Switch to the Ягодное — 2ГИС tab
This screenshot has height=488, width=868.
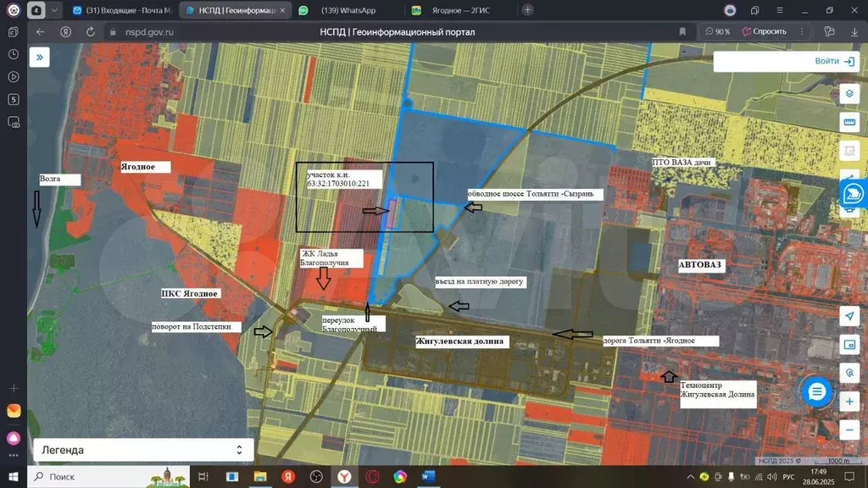tap(459, 10)
